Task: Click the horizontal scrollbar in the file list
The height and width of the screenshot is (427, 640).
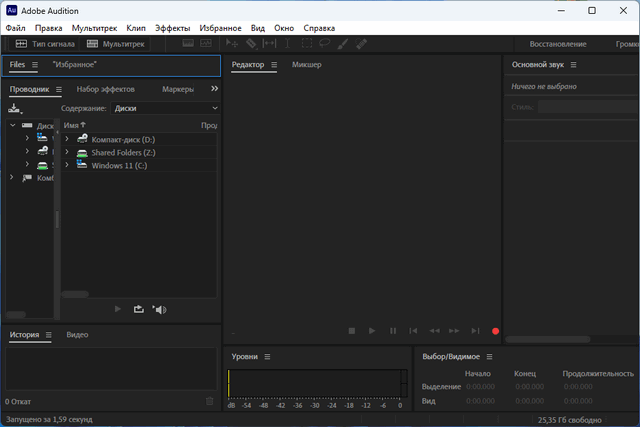Action: pyautogui.click(x=75, y=294)
